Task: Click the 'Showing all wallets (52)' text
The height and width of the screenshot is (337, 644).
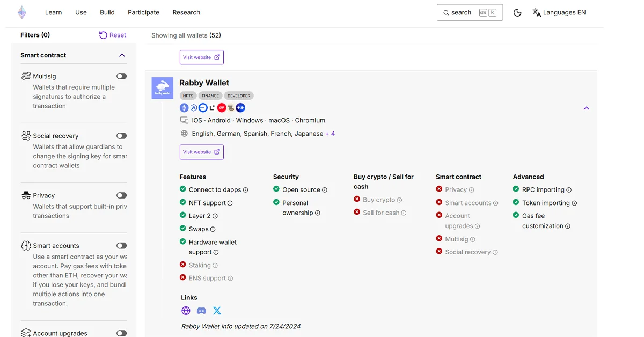Action: tap(186, 35)
